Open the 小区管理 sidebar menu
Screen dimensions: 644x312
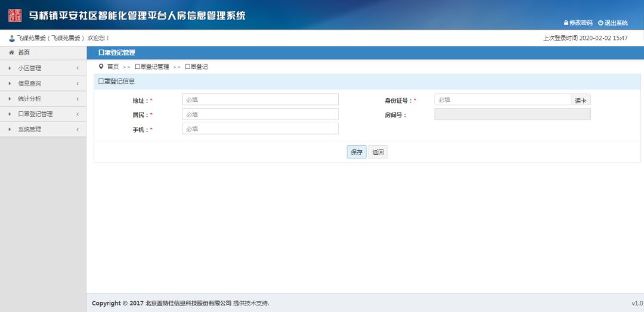point(43,68)
